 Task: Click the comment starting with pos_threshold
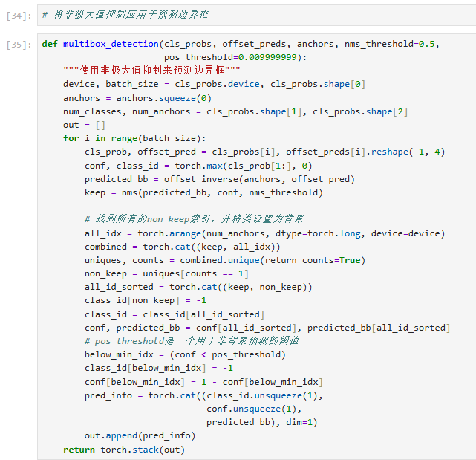pos(192,341)
